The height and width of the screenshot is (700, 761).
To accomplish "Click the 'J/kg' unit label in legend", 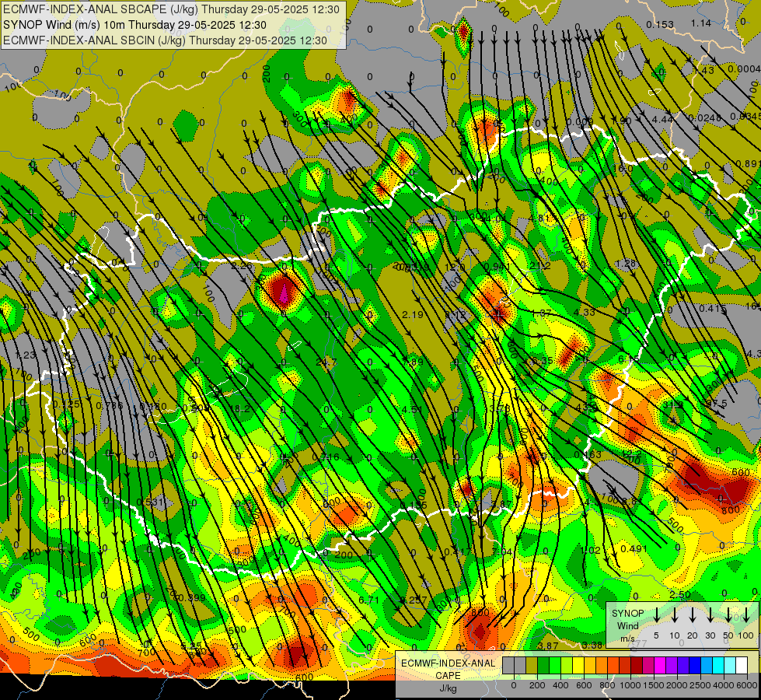I will 449,688.
